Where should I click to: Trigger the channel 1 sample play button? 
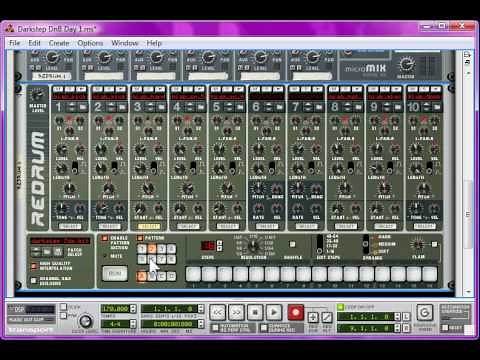click(x=81, y=89)
